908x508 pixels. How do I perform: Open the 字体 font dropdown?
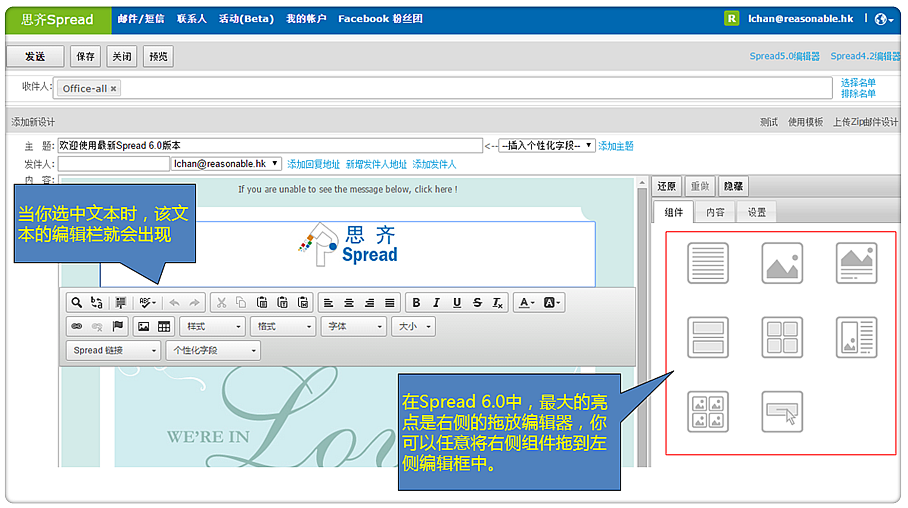pyautogui.click(x=354, y=327)
